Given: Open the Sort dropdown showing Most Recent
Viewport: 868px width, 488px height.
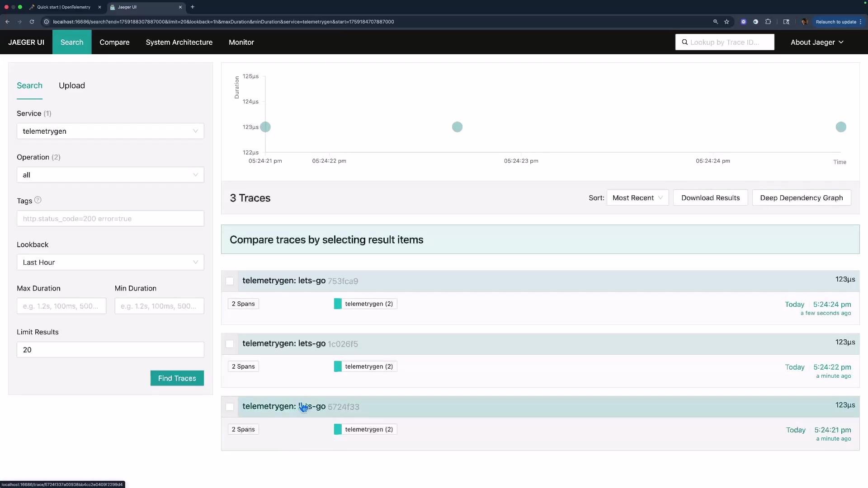Looking at the screenshot, I should coord(637,198).
